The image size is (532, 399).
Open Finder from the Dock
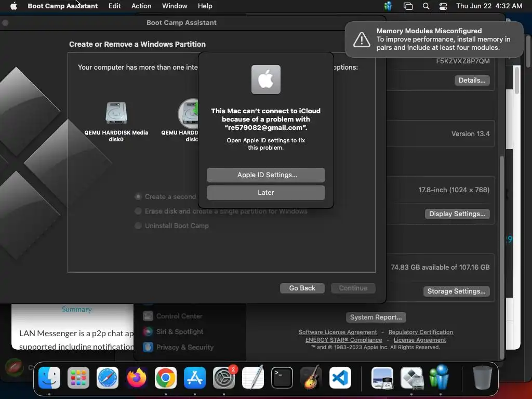(49, 378)
